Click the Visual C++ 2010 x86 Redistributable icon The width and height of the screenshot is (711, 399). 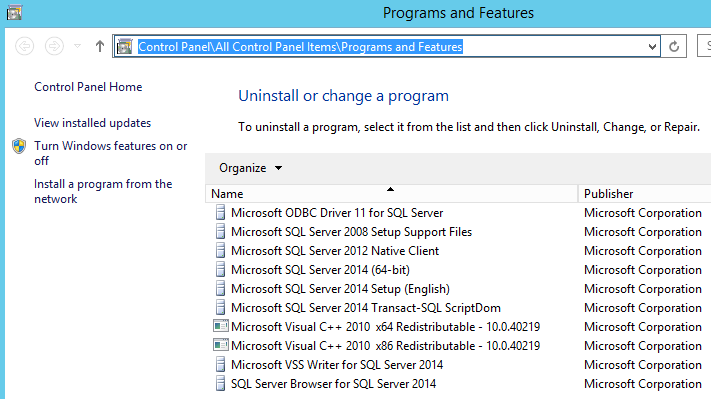click(x=221, y=345)
